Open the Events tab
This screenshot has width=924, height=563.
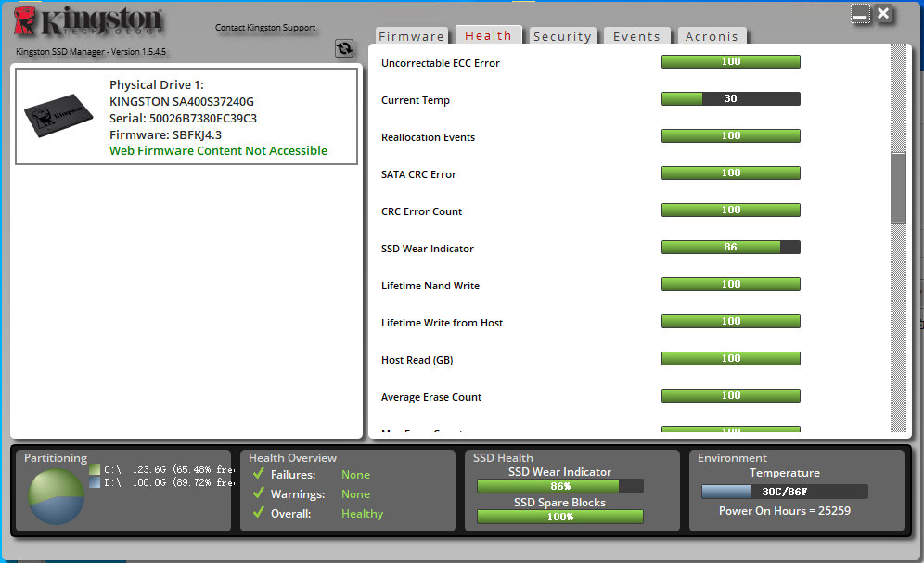point(636,36)
